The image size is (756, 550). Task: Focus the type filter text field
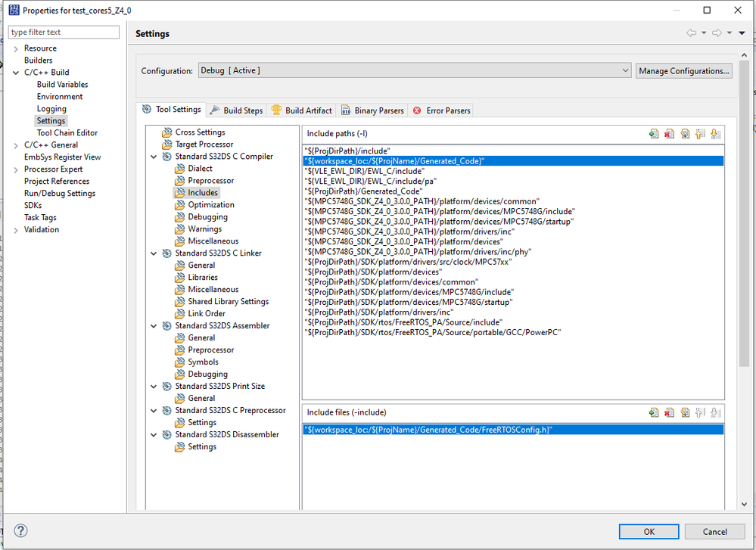coord(64,32)
